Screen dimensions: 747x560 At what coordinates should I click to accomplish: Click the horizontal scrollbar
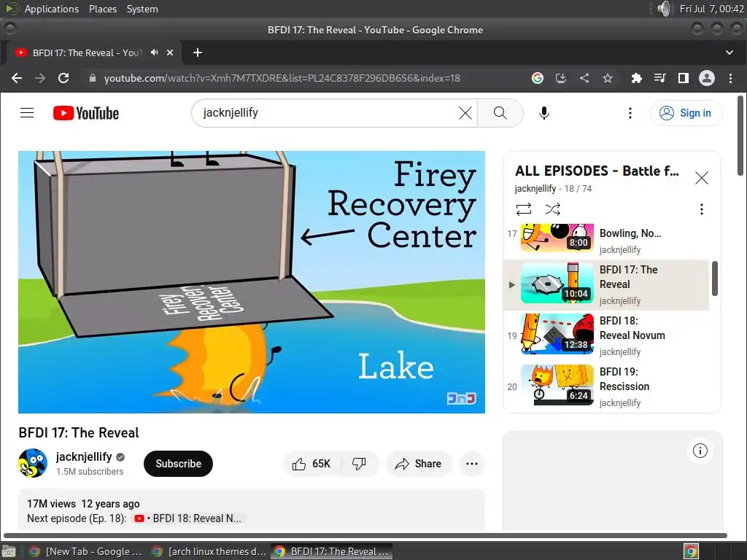pyautogui.click(x=365, y=535)
